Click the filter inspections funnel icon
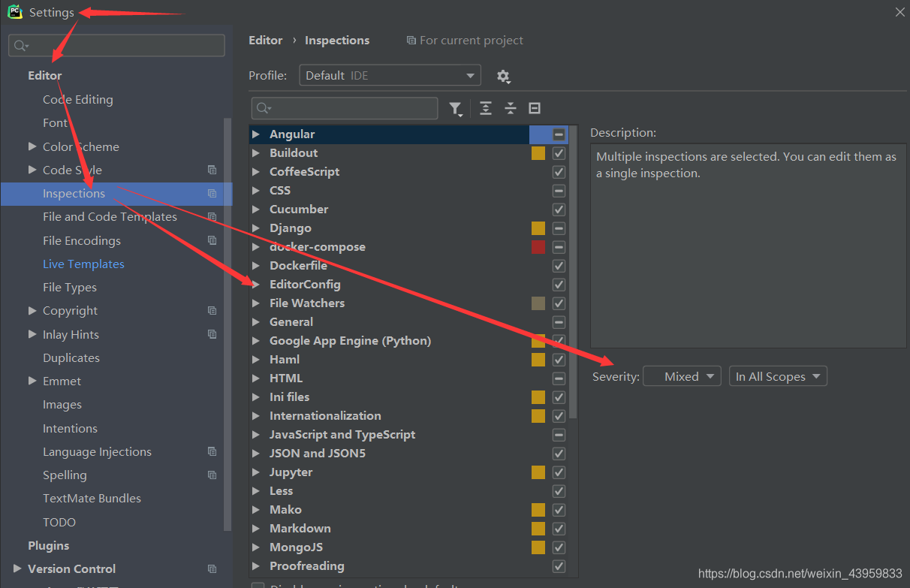Screen dimensions: 910x588 [456, 109]
